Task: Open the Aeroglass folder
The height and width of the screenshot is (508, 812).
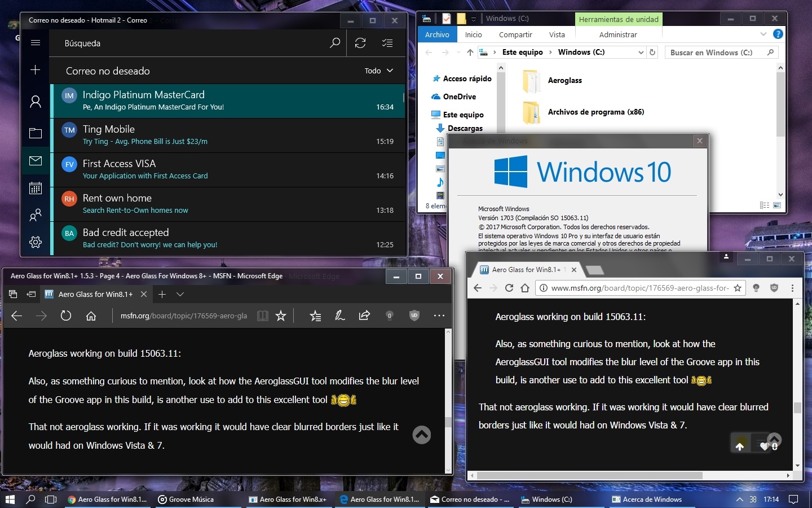Action: pyautogui.click(x=564, y=81)
